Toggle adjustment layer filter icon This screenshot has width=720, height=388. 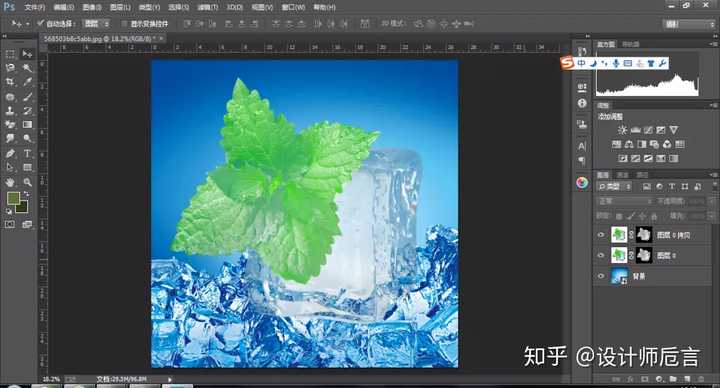(x=659, y=186)
